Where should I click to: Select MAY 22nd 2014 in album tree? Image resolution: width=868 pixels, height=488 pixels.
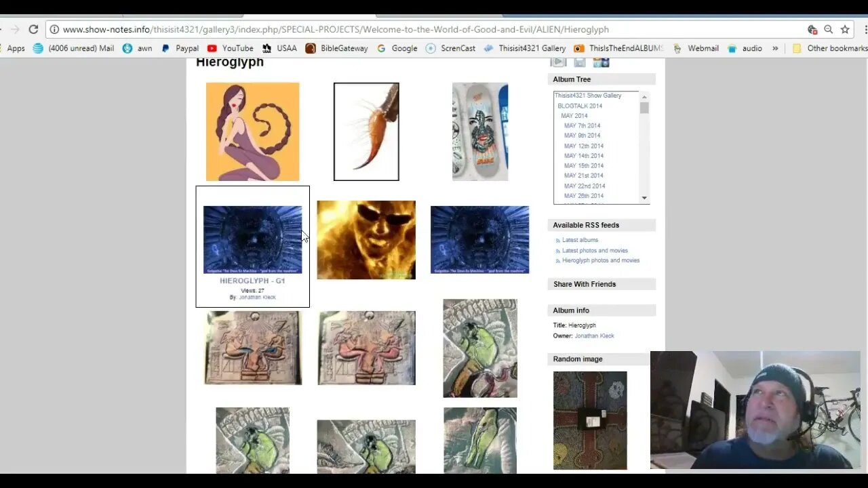point(585,186)
